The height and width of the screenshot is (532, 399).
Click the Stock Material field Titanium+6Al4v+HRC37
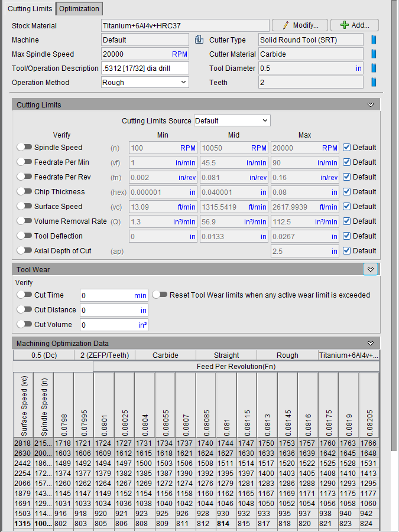click(x=185, y=25)
